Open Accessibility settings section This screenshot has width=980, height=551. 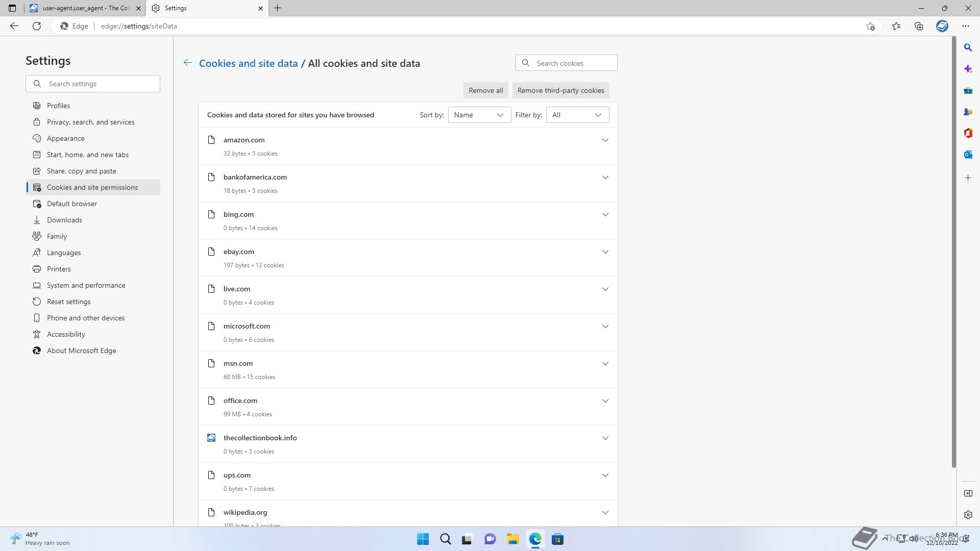93,334
